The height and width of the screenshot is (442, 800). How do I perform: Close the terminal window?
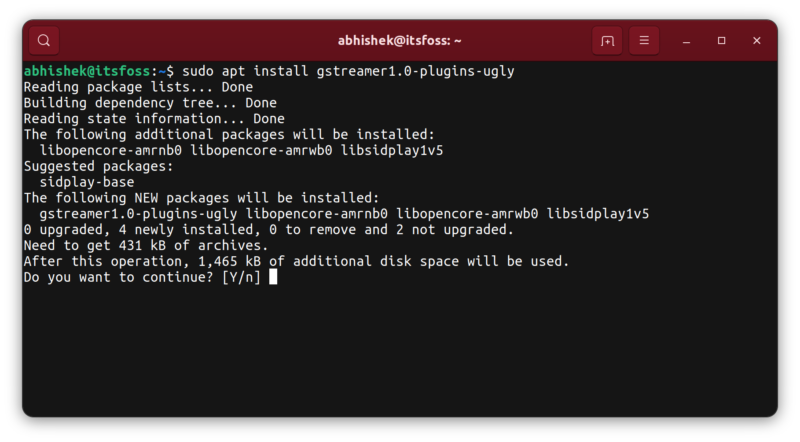(x=756, y=41)
